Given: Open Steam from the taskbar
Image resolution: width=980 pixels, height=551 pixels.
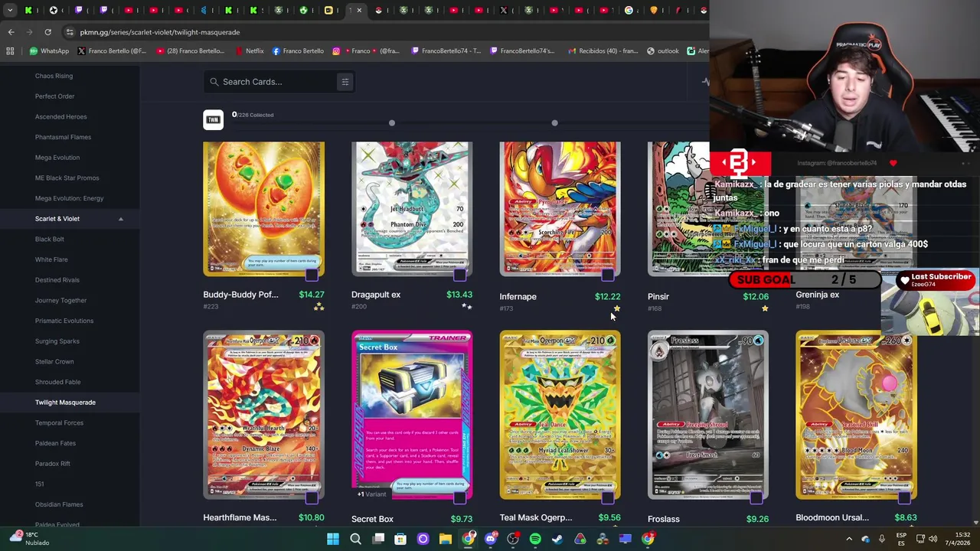Looking at the screenshot, I should click(x=557, y=539).
